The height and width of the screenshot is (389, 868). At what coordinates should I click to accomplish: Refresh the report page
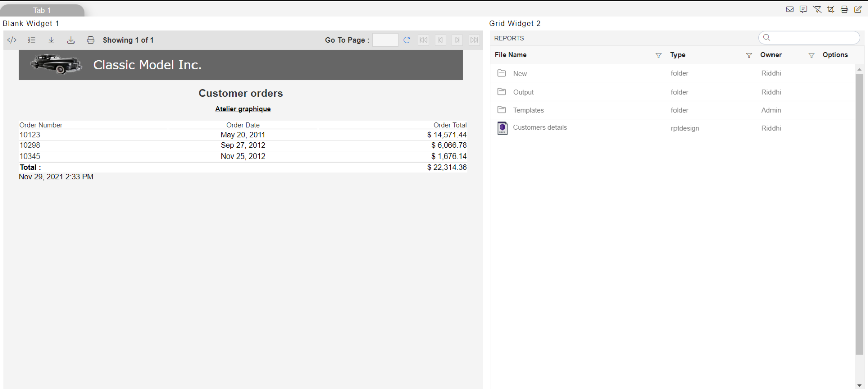[x=407, y=40]
